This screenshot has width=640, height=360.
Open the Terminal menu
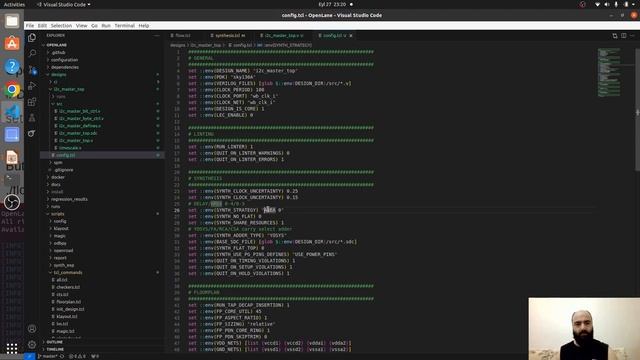tap(124, 26)
